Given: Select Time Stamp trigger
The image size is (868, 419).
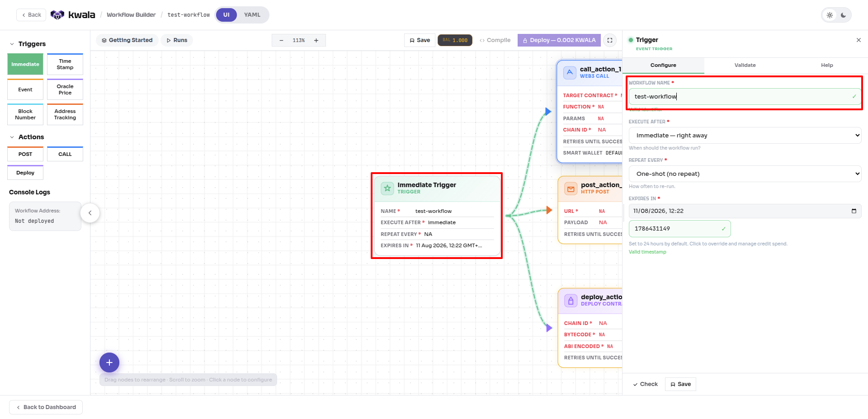Looking at the screenshot, I should (x=65, y=64).
